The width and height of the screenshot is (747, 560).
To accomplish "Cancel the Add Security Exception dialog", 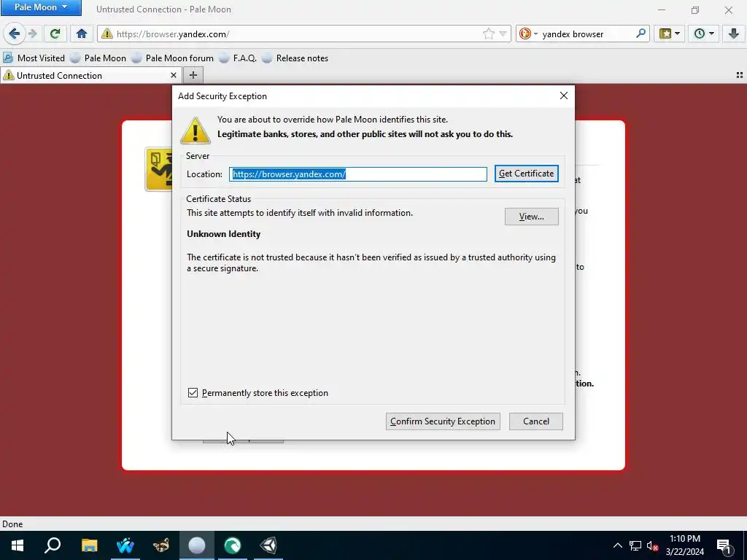I will pyautogui.click(x=536, y=421).
